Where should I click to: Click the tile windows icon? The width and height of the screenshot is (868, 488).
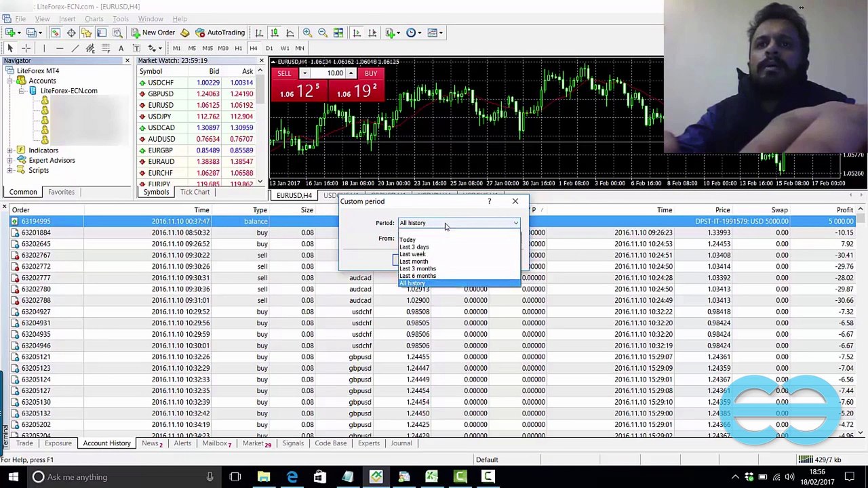[x=338, y=33]
